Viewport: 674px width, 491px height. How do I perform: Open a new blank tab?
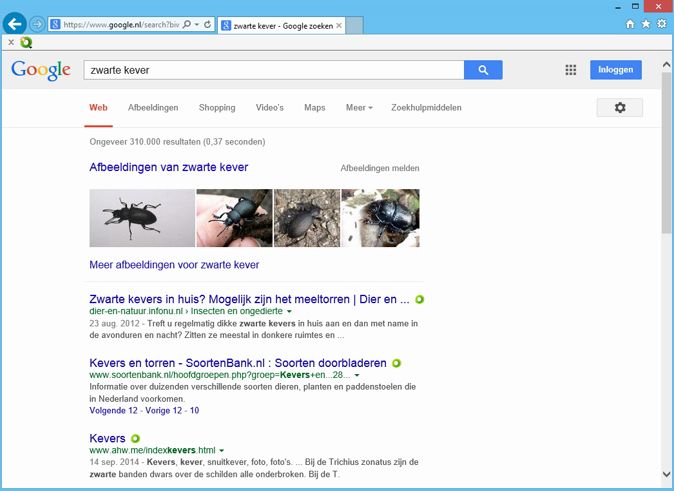355,25
